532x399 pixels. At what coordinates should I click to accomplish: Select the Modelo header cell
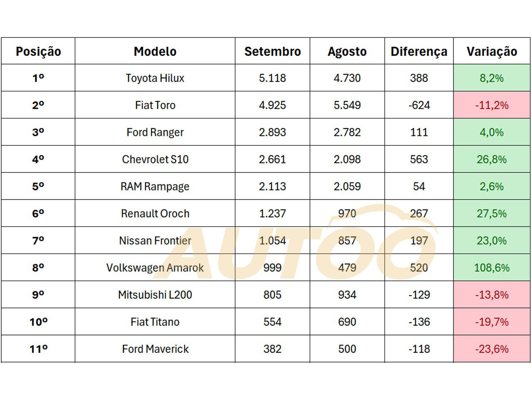(155, 51)
